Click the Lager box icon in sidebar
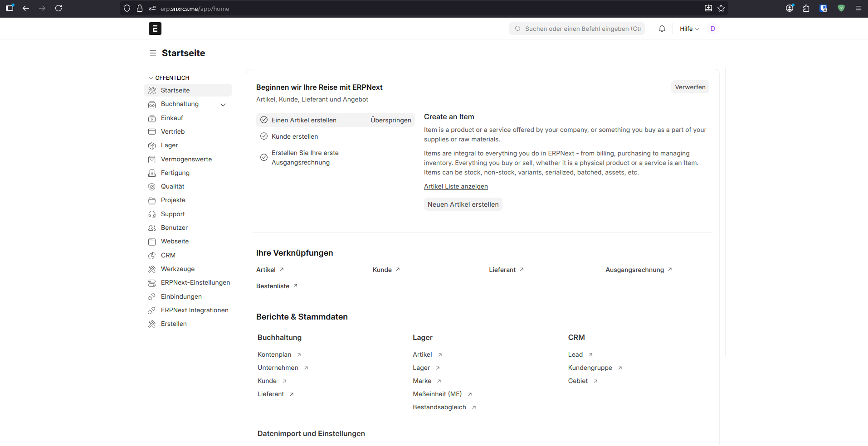 click(x=152, y=145)
